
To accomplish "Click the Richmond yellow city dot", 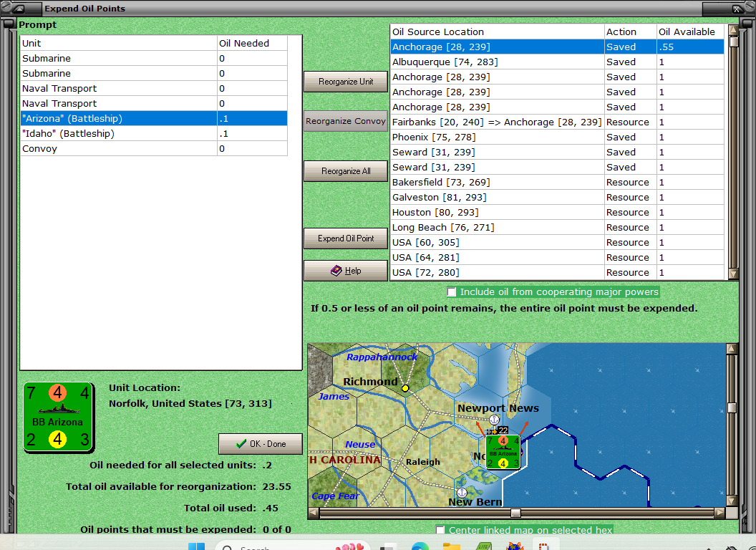I will [405, 388].
